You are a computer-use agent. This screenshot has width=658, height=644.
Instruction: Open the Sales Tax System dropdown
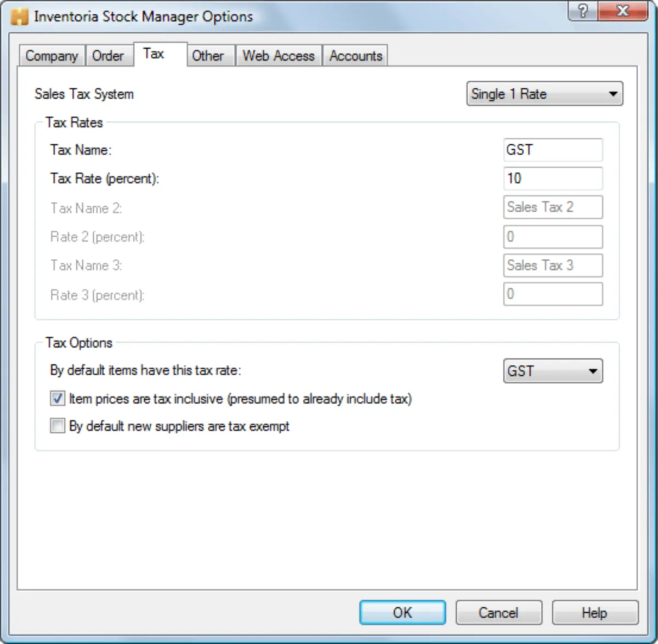coord(544,94)
